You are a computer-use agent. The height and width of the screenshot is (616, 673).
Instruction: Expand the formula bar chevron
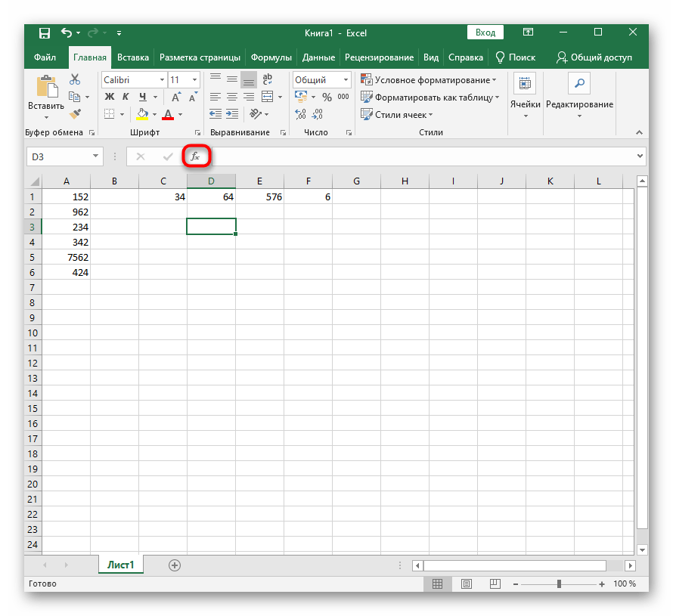click(640, 156)
